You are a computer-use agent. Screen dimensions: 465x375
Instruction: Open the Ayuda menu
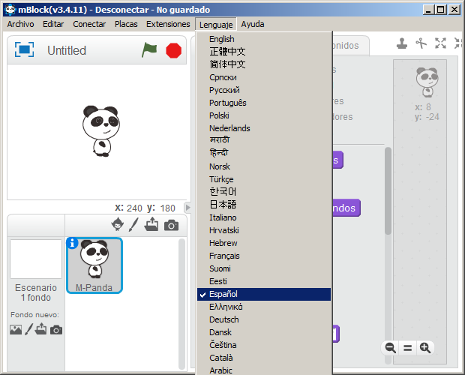[x=253, y=24]
